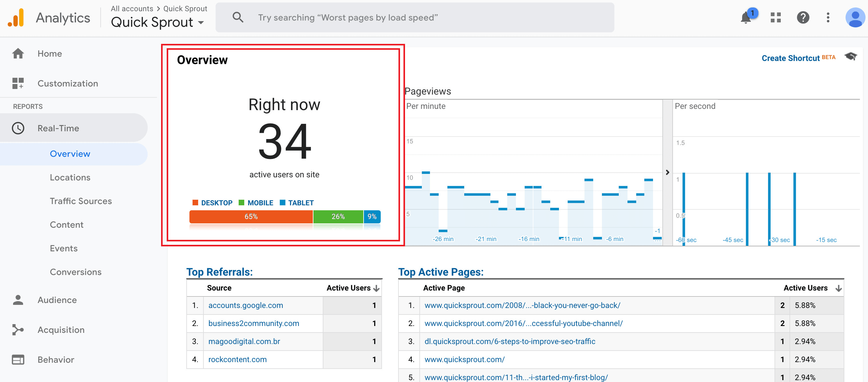Image resolution: width=868 pixels, height=382 pixels.
Task: Click the orange Desktop segment of the usage bar
Action: click(x=251, y=217)
